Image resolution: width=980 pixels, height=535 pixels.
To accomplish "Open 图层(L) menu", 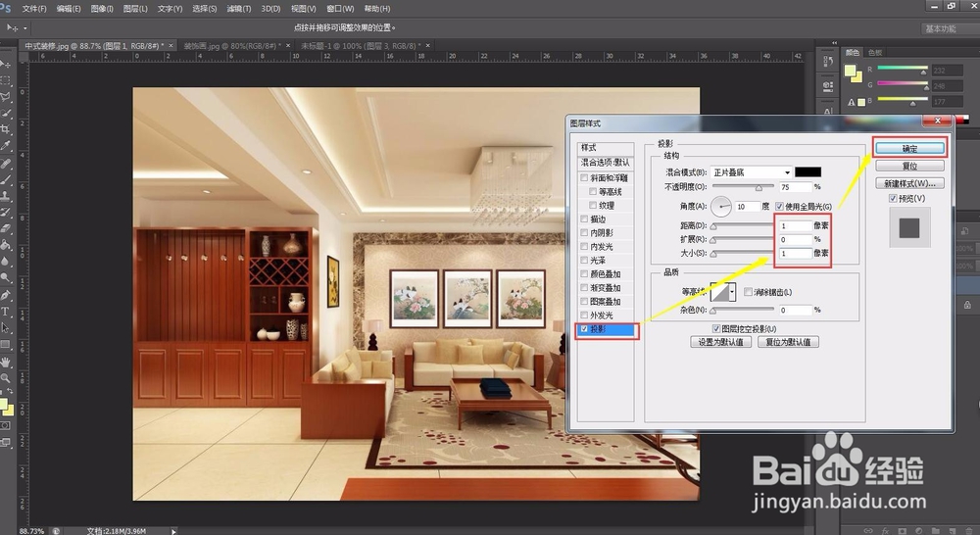I will point(135,9).
